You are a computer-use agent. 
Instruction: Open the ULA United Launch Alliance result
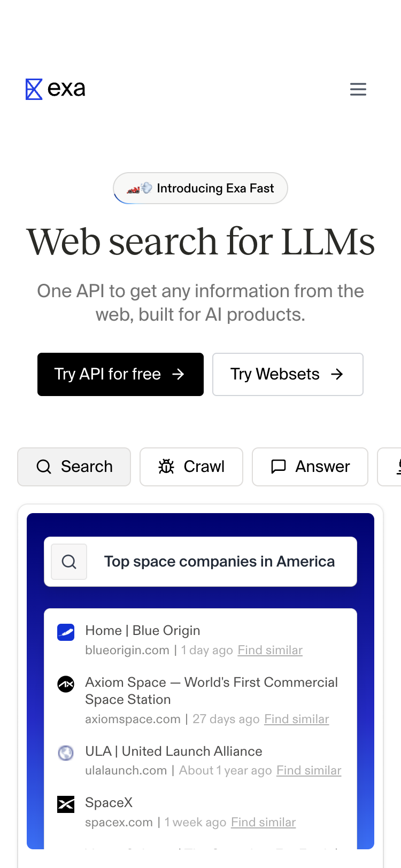(x=174, y=751)
